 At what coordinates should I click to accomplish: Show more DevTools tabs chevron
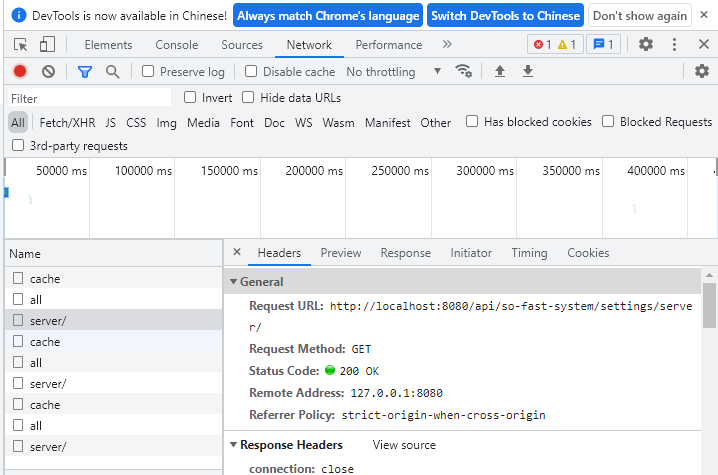tap(447, 45)
